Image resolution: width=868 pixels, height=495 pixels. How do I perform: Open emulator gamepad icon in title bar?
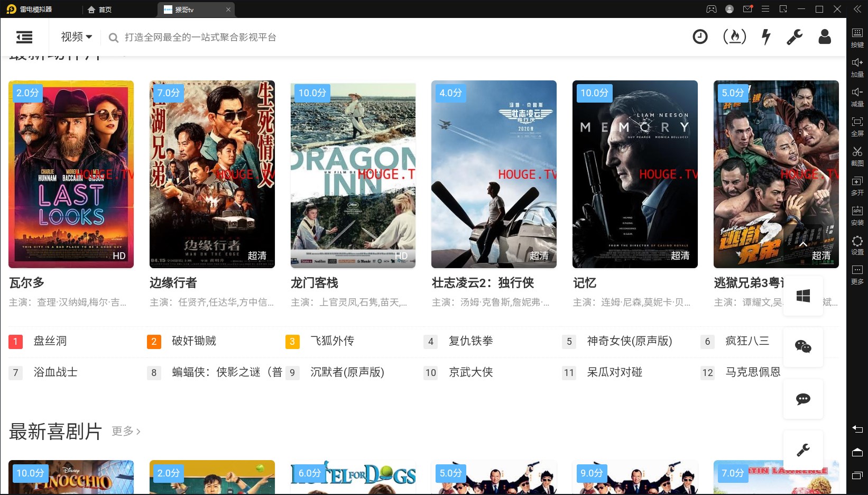tap(712, 9)
